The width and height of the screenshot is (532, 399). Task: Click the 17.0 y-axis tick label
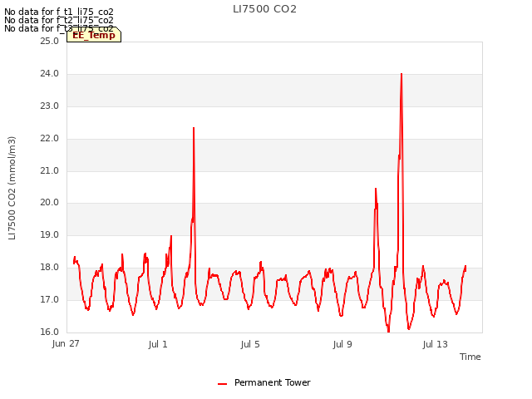pyautogui.click(x=49, y=299)
